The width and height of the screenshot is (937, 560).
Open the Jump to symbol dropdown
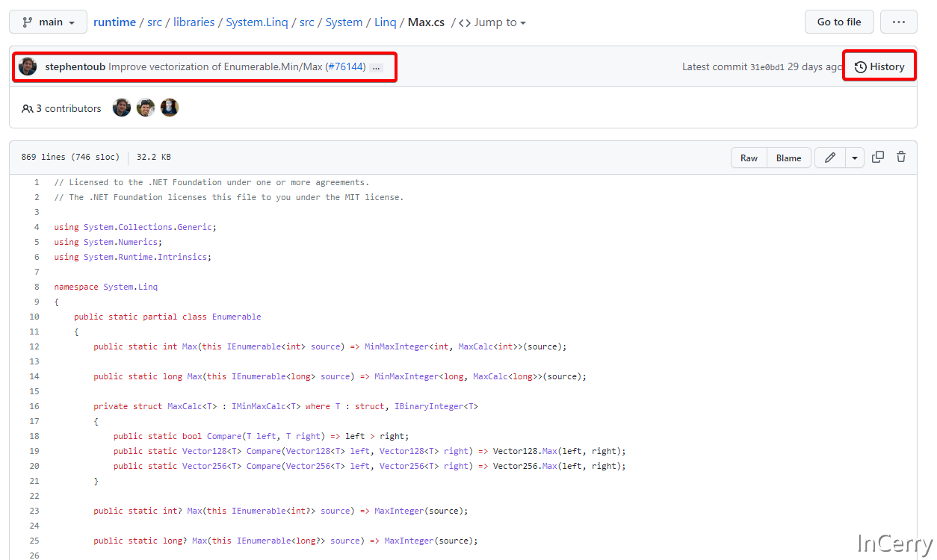coord(492,22)
